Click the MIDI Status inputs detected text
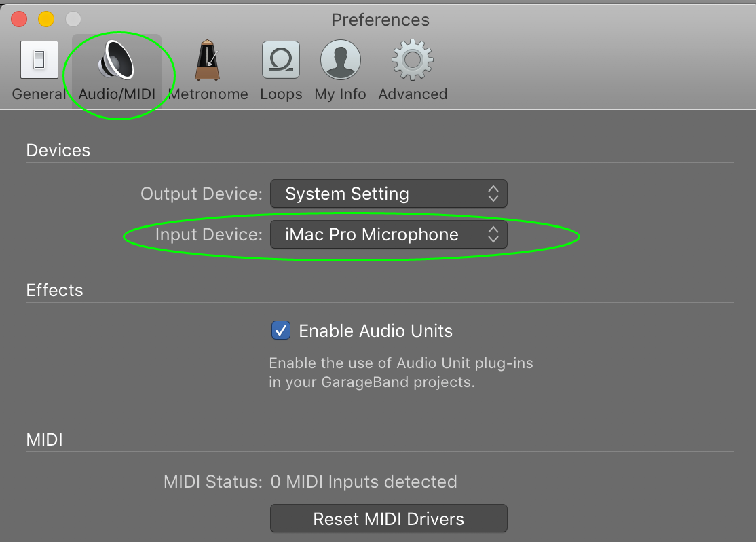 (363, 482)
